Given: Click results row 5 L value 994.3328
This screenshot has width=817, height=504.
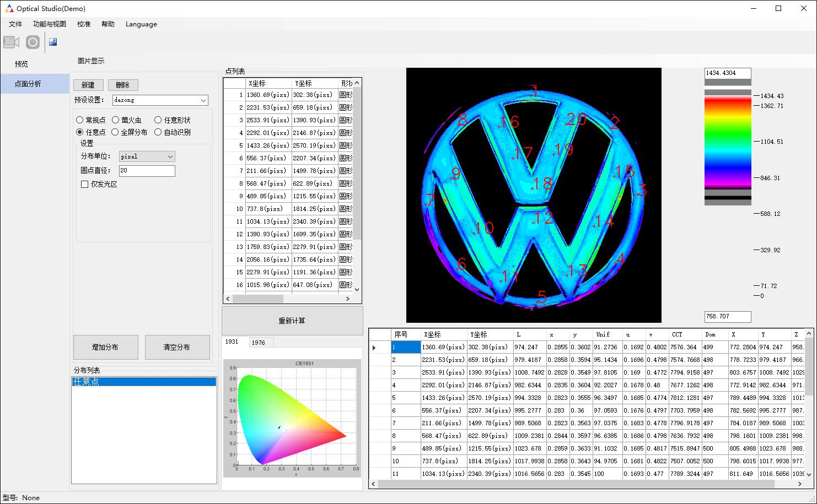Looking at the screenshot, I should click(529, 398).
